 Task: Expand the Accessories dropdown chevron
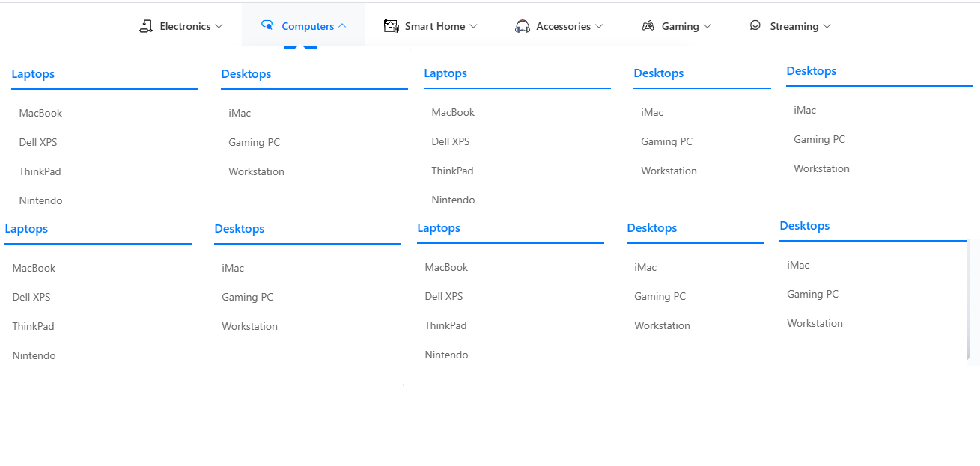pos(599,26)
